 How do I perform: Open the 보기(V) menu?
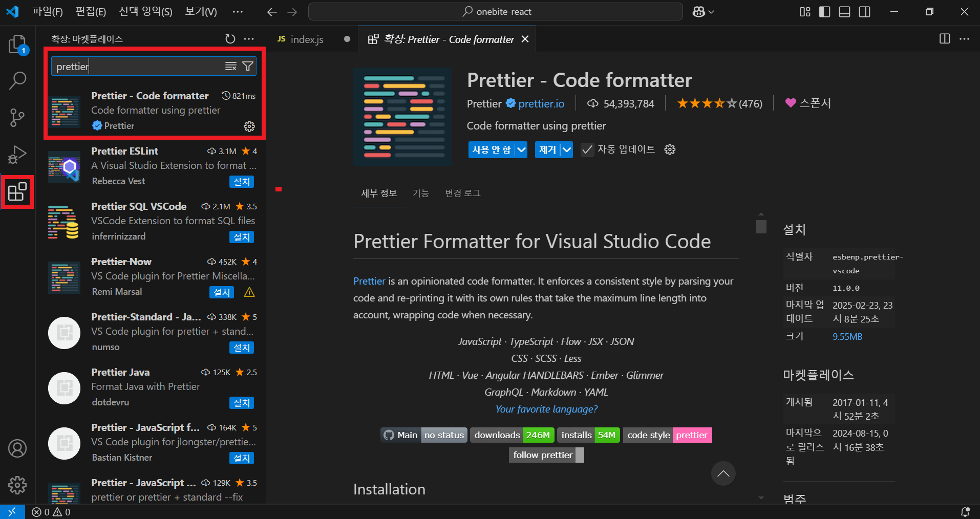pos(201,12)
